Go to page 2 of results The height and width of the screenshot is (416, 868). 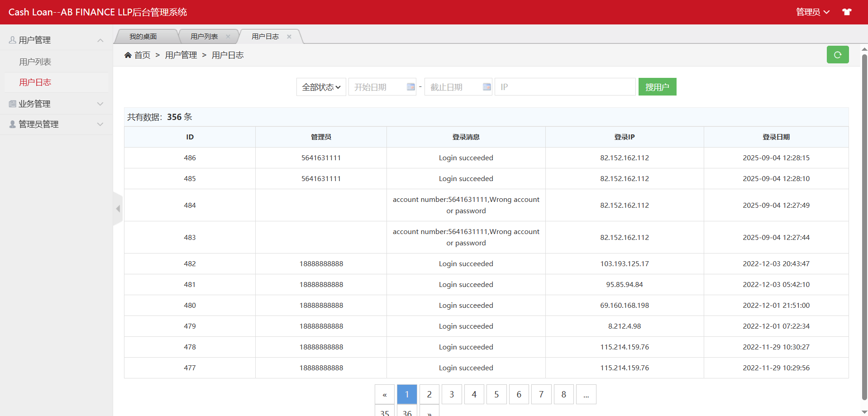tap(429, 394)
